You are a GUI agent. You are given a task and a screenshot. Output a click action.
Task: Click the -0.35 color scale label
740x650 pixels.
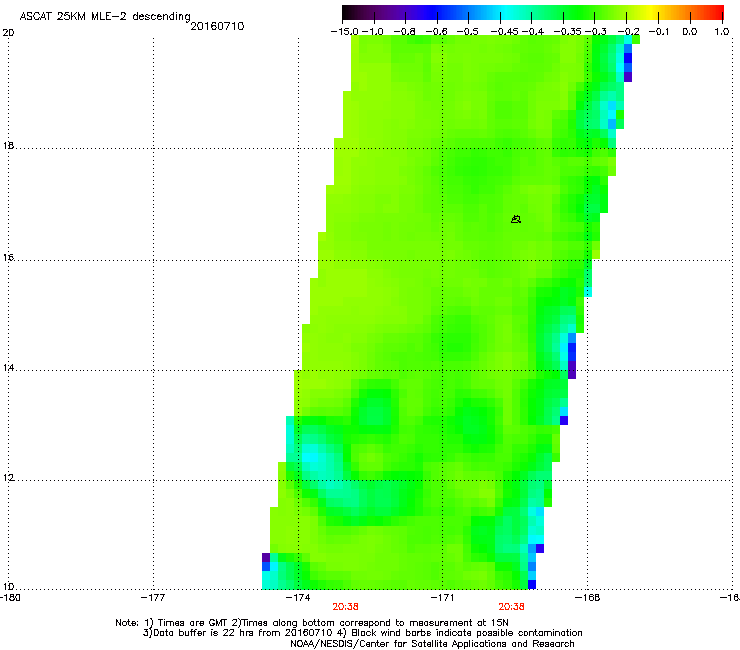point(567,32)
